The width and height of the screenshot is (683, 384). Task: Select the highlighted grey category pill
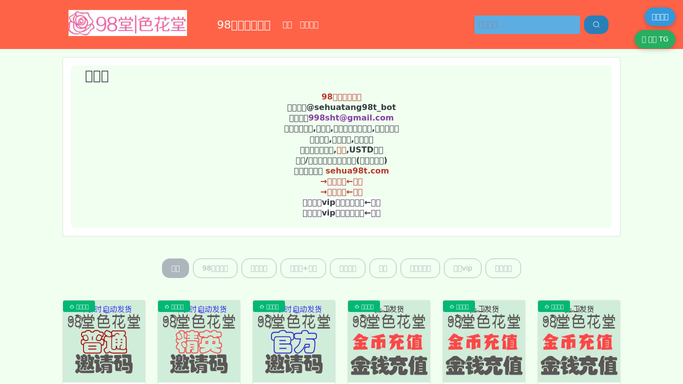pyautogui.click(x=175, y=268)
